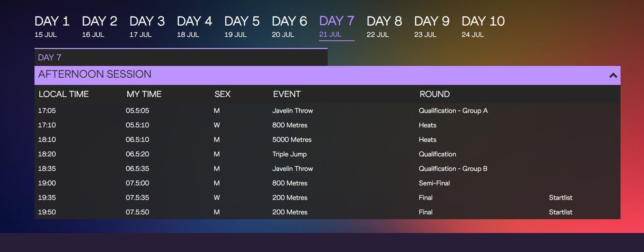Click the Afternoon Session header bar

[310, 75]
